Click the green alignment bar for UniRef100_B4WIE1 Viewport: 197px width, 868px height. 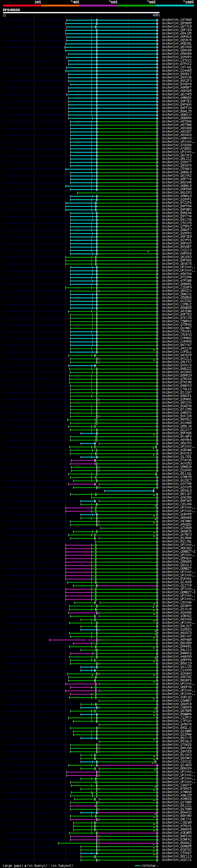click(x=114, y=396)
